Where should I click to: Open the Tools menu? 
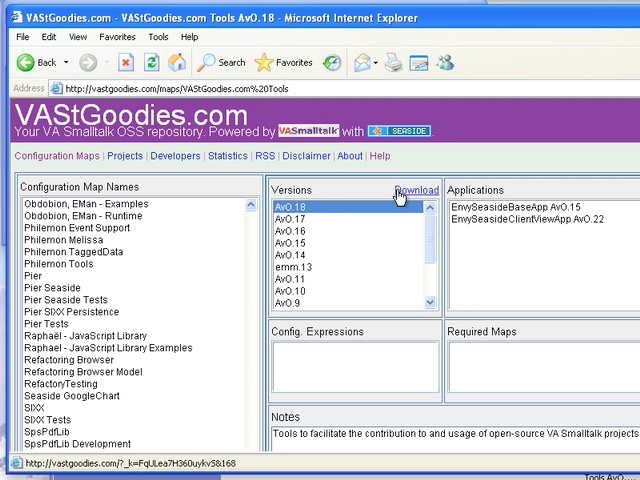(158, 37)
